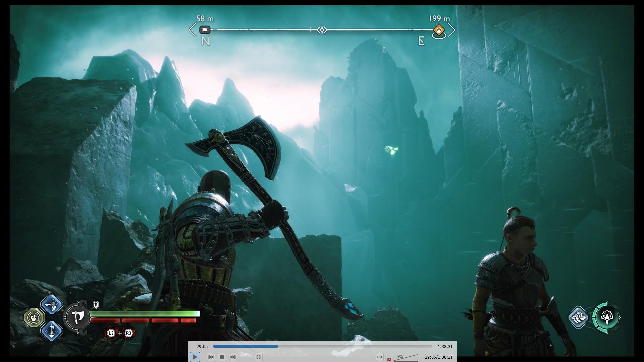This screenshot has width=644, height=362.
Task: Stop the video playback
Action: [x=222, y=357]
